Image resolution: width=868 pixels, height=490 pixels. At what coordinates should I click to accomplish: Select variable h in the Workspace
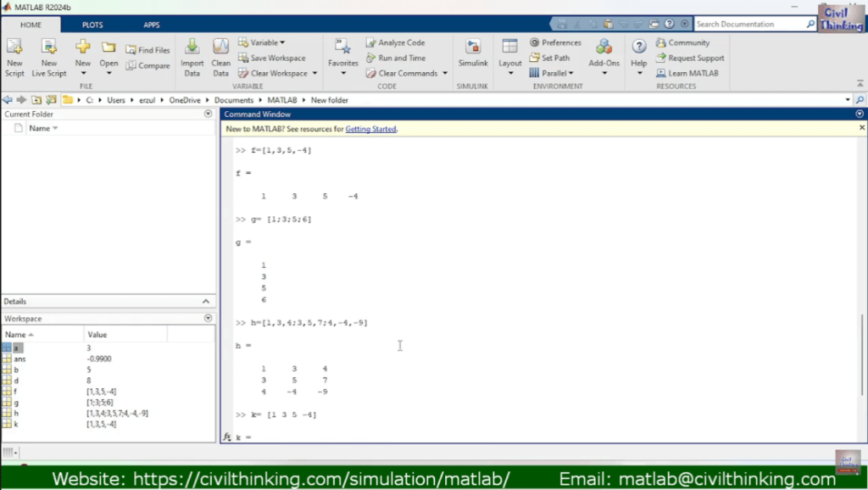point(15,413)
